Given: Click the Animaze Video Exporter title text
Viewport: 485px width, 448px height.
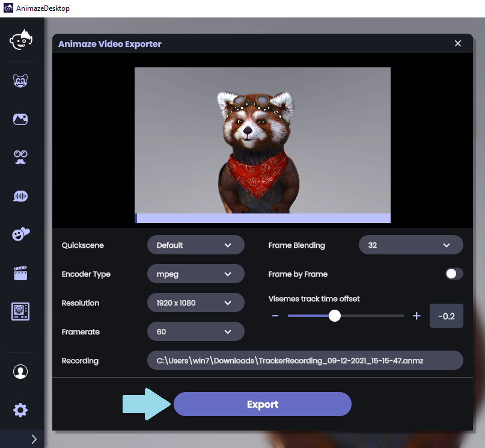Looking at the screenshot, I should coord(110,44).
